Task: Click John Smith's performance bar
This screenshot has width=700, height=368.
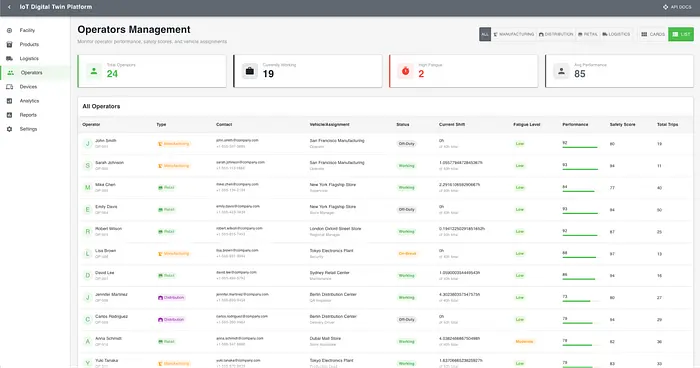Action: click(580, 147)
